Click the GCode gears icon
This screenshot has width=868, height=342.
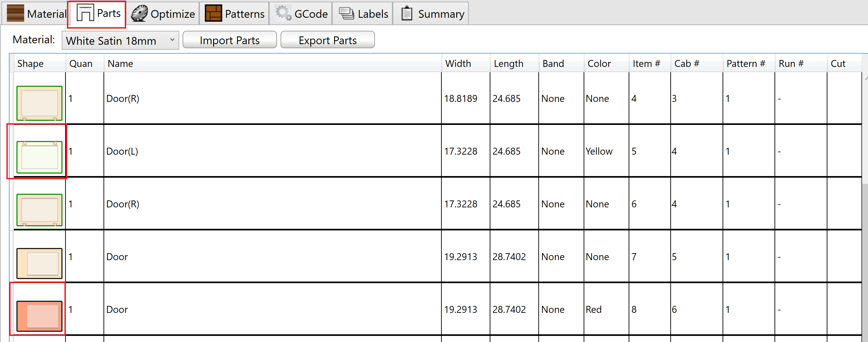(283, 14)
